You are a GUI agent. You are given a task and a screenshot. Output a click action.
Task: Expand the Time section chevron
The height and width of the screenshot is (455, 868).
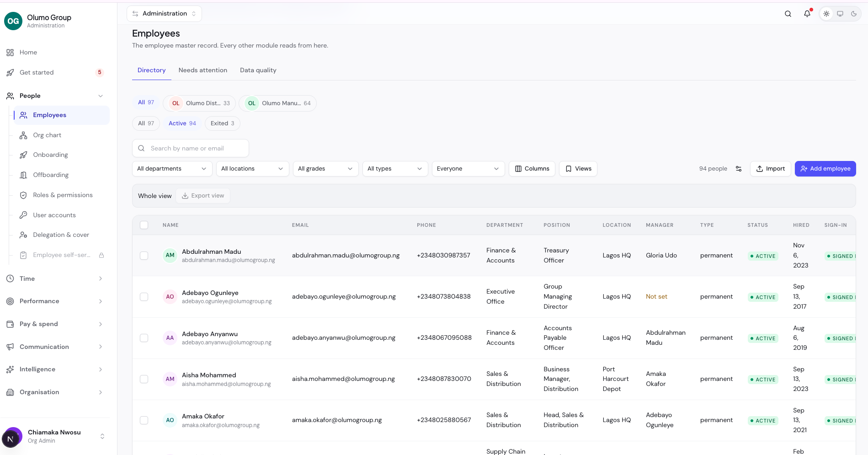coord(101,278)
